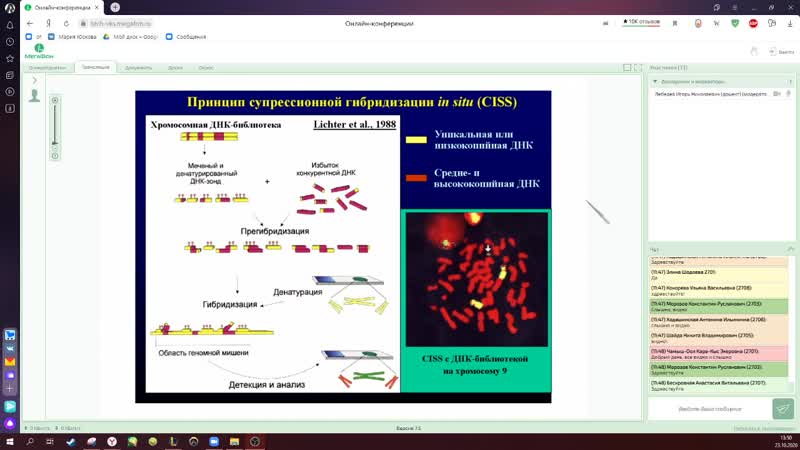Open the Документы tab
The height and width of the screenshot is (450, 800).
click(138, 67)
